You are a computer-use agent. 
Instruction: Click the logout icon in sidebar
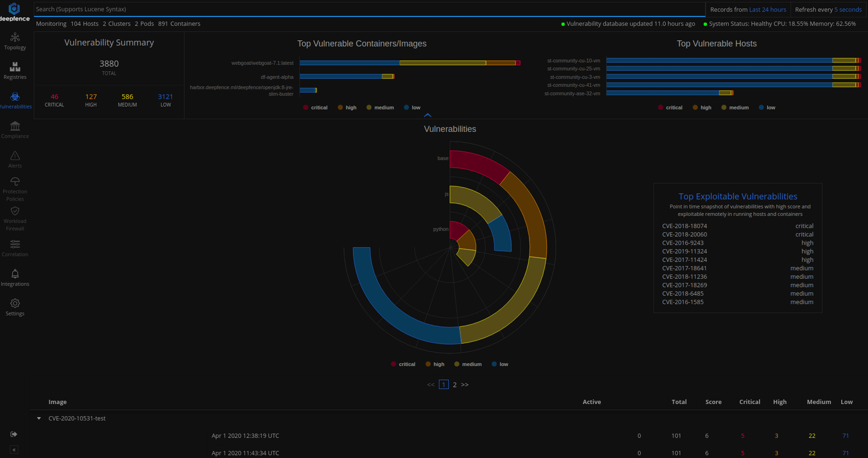14,434
